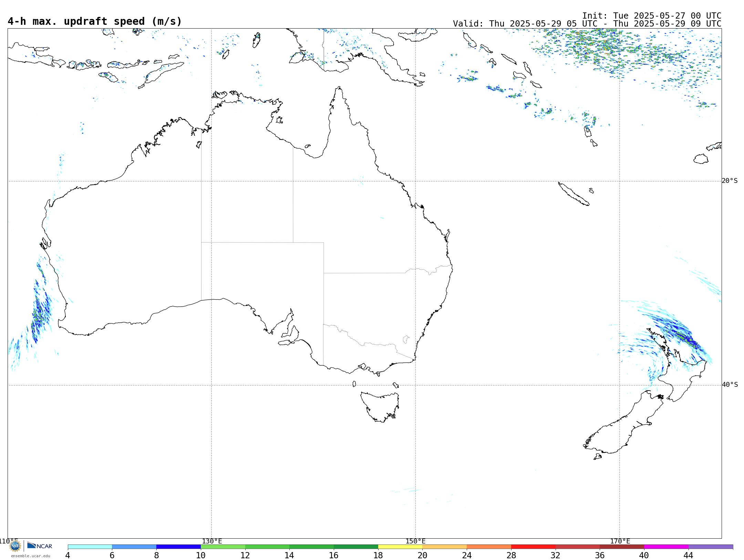Viewport: 744px width, 560px height.
Task: Select the dark blue 8–10 m/s swatch
Action: click(178, 547)
